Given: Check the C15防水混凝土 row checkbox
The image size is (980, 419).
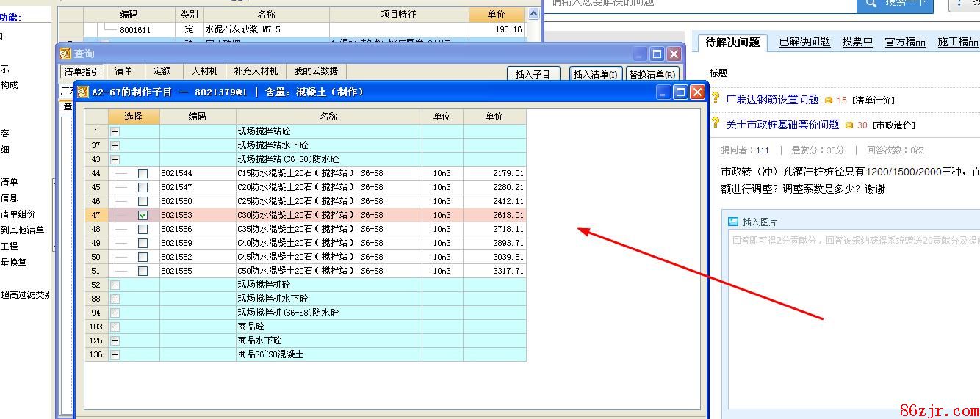Looking at the screenshot, I should point(143,173).
